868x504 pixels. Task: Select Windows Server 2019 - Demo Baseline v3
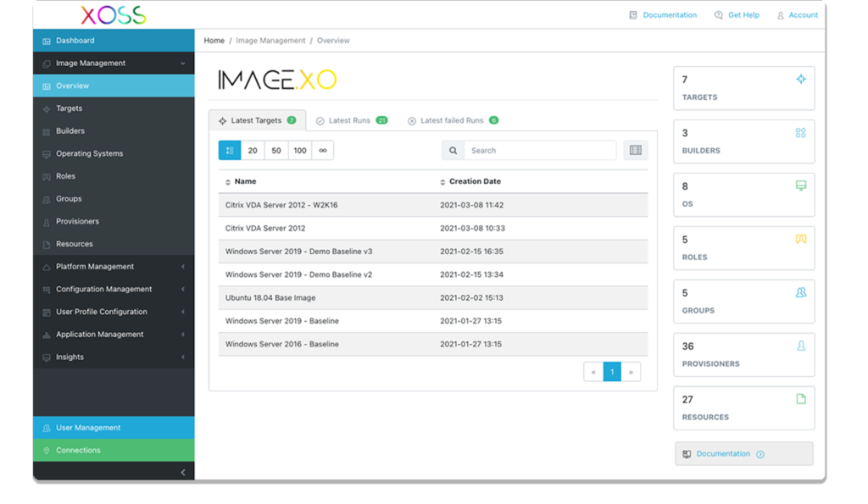(433, 252)
